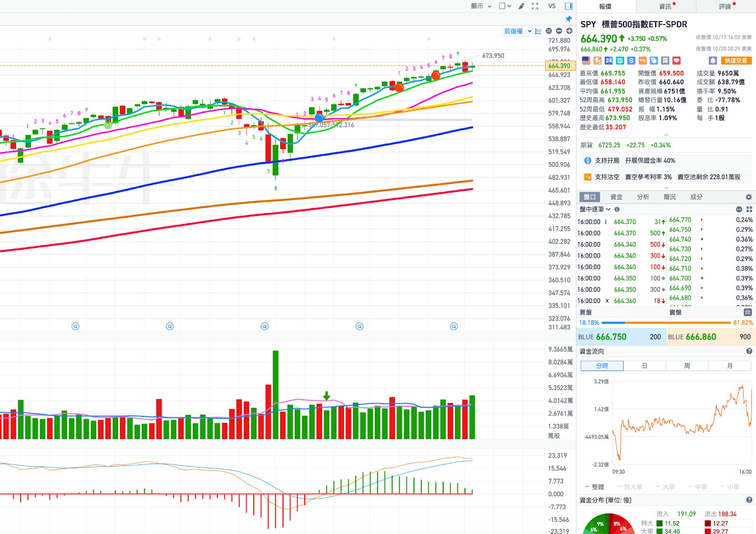Open the VS comparison tool
The image size is (756, 534).
pos(552,6)
